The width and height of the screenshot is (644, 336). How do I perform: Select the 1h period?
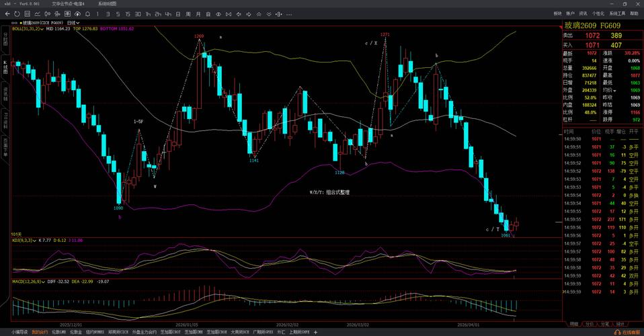click(148, 14)
